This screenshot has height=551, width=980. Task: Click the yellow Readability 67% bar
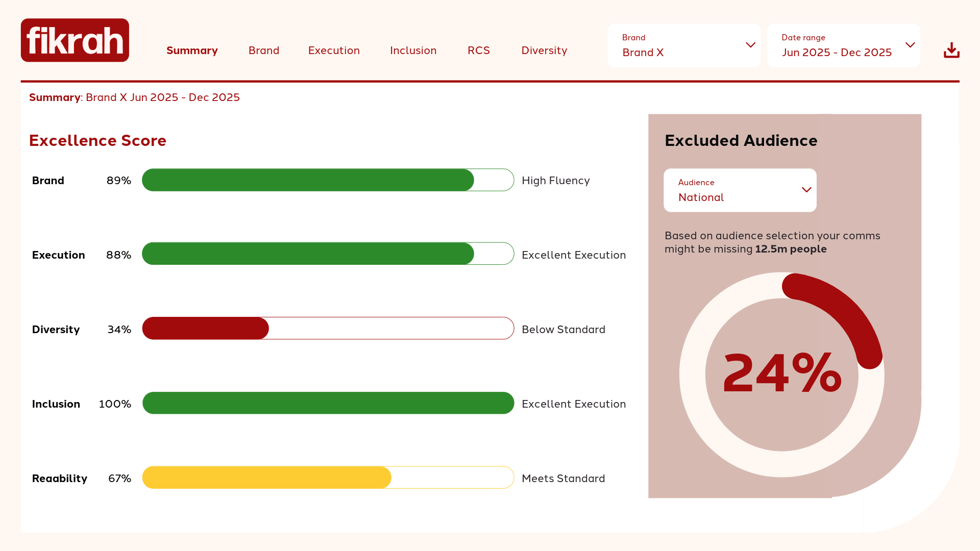pyautogui.click(x=266, y=478)
